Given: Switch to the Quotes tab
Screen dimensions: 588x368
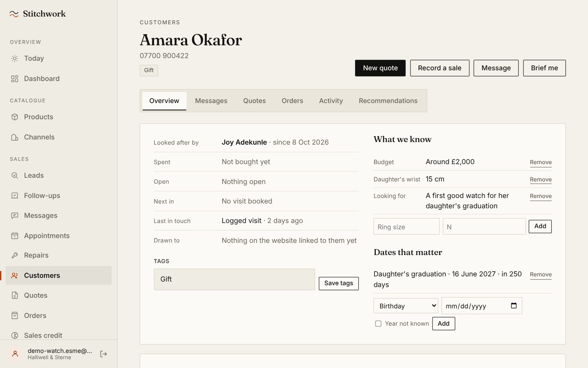Looking at the screenshot, I should pyautogui.click(x=254, y=101).
